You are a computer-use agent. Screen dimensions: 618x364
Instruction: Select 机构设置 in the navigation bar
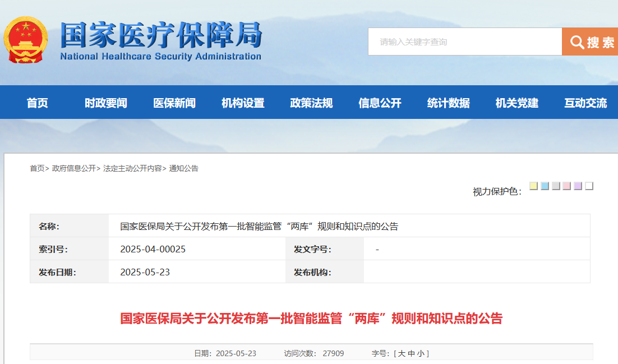pos(243,103)
